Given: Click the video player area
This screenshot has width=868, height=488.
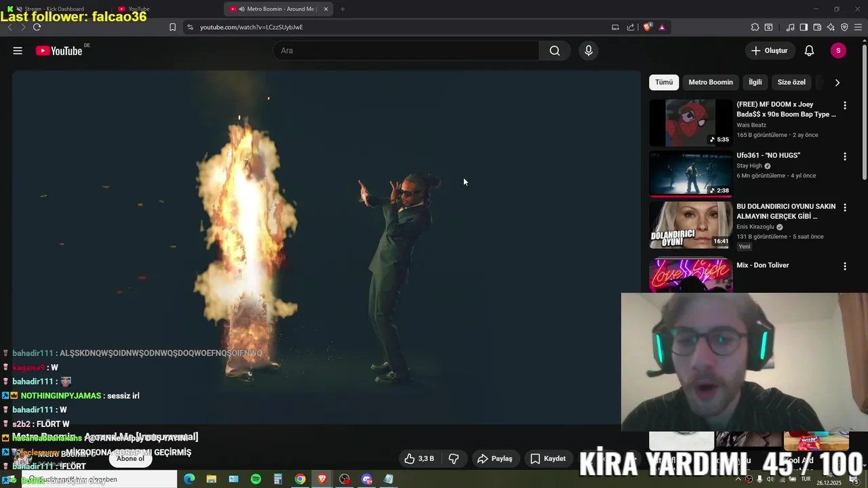Looking at the screenshot, I should [326, 247].
